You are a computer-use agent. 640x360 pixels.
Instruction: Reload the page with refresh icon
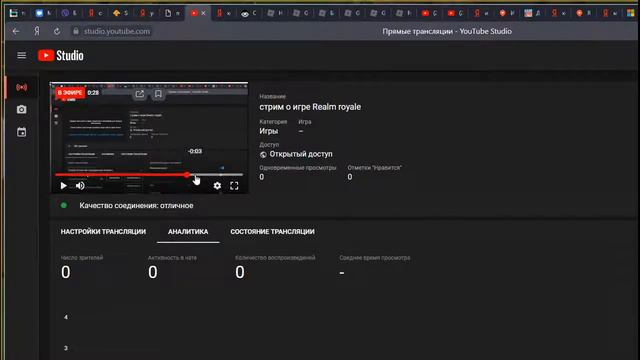[57, 31]
